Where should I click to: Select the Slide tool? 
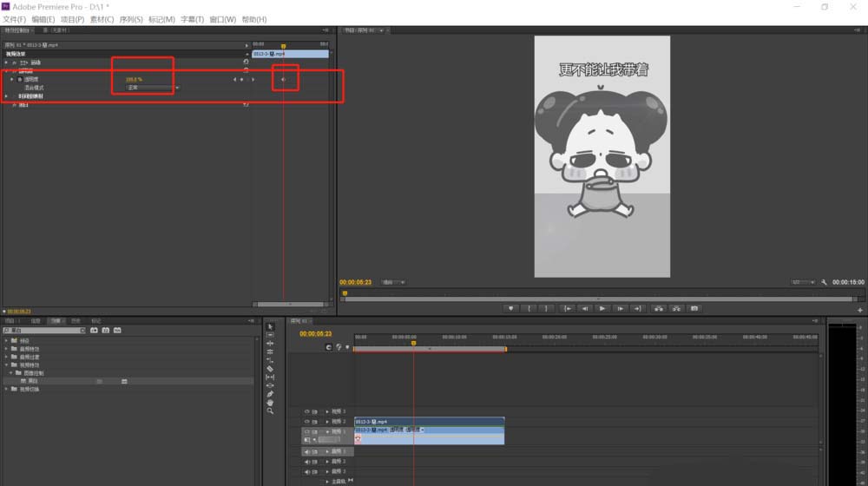270,385
